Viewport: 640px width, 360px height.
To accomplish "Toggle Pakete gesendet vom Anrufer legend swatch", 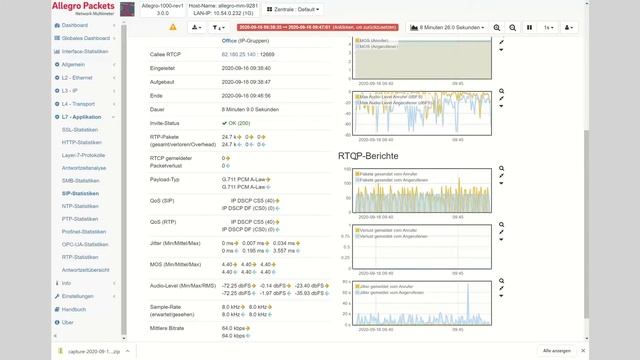I will 358,174.
